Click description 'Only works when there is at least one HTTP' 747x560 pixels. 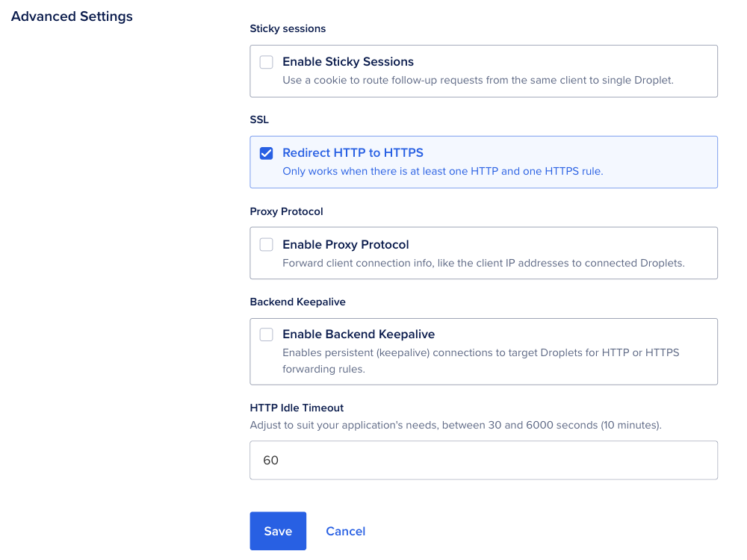click(442, 171)
